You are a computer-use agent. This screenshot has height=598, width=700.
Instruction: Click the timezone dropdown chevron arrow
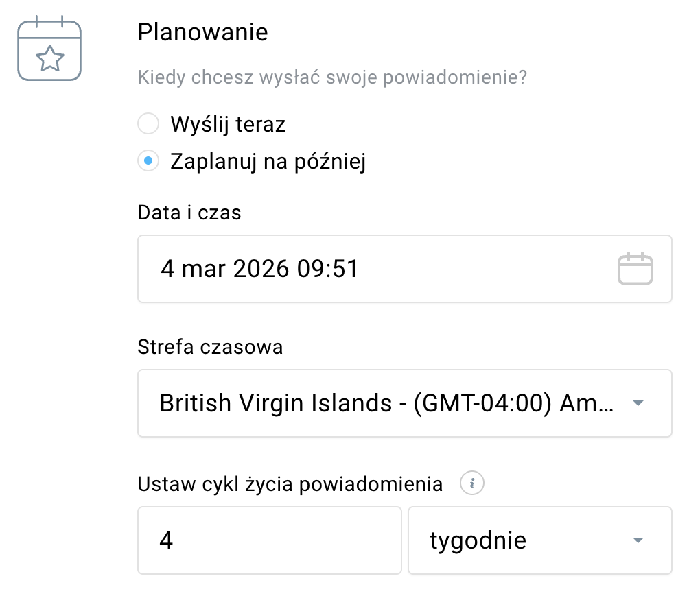pyautogui.click(x=638, y=403)
